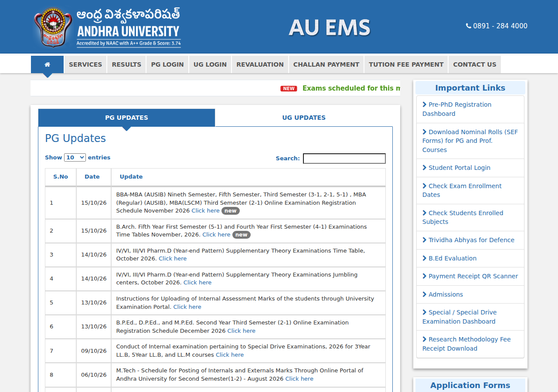Image resolution: width=558 pixels, height=392 pixels.
Task: Sort the table by Date column
Action: click(94, 177)
